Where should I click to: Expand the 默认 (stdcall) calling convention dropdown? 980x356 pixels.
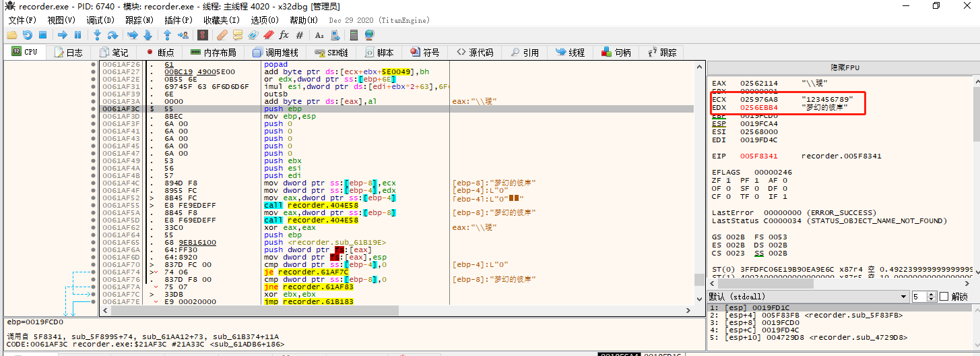pyautogui.click(x=809, y=297)
